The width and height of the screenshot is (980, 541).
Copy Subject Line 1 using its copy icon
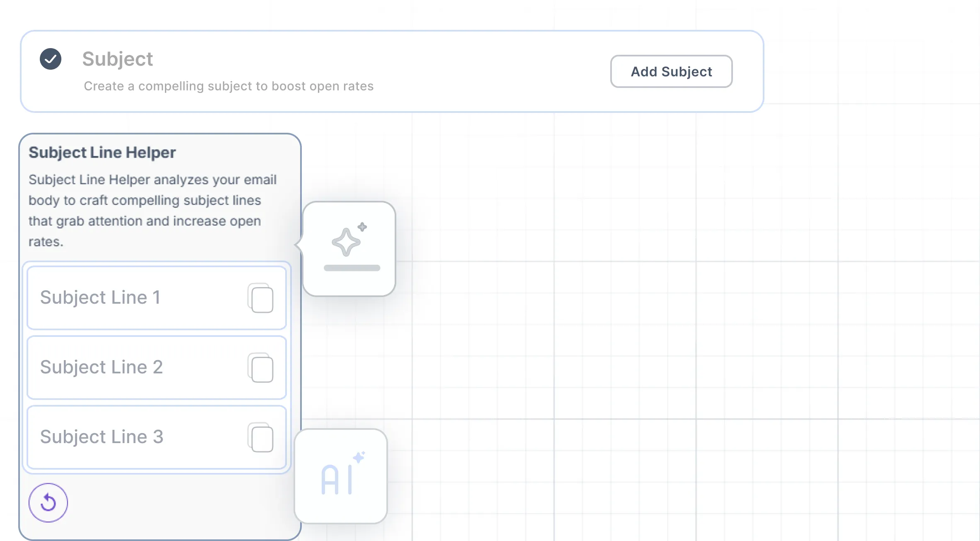pos(261,298)
